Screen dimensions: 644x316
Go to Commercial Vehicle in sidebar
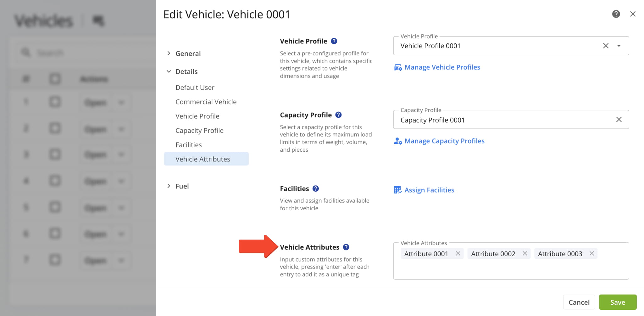point(206,102)
